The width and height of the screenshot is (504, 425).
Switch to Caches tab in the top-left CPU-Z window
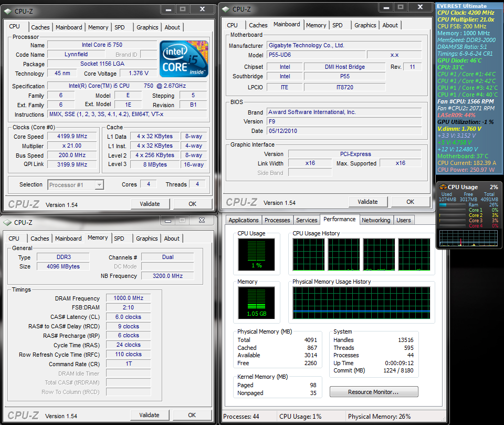click(40, 27)
